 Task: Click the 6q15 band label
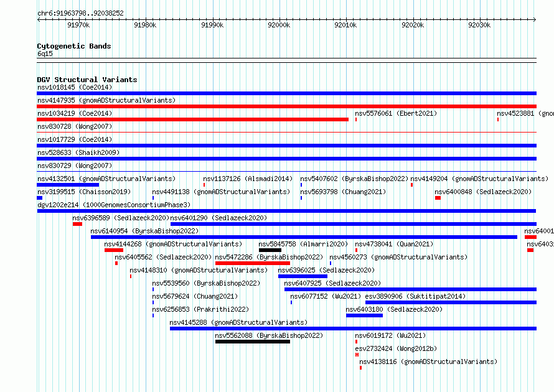tap(45, 54)
